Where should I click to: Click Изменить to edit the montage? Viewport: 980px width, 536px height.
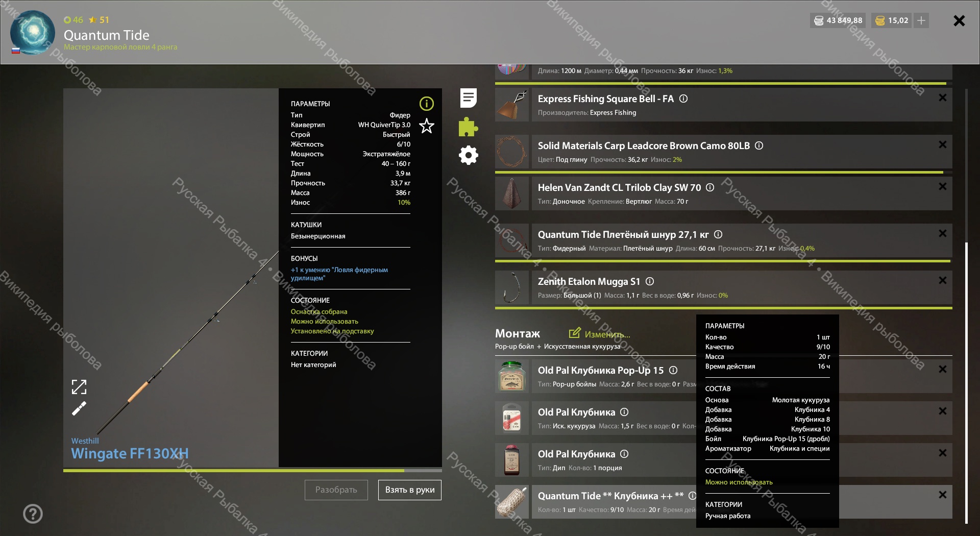tap(600, 334)
